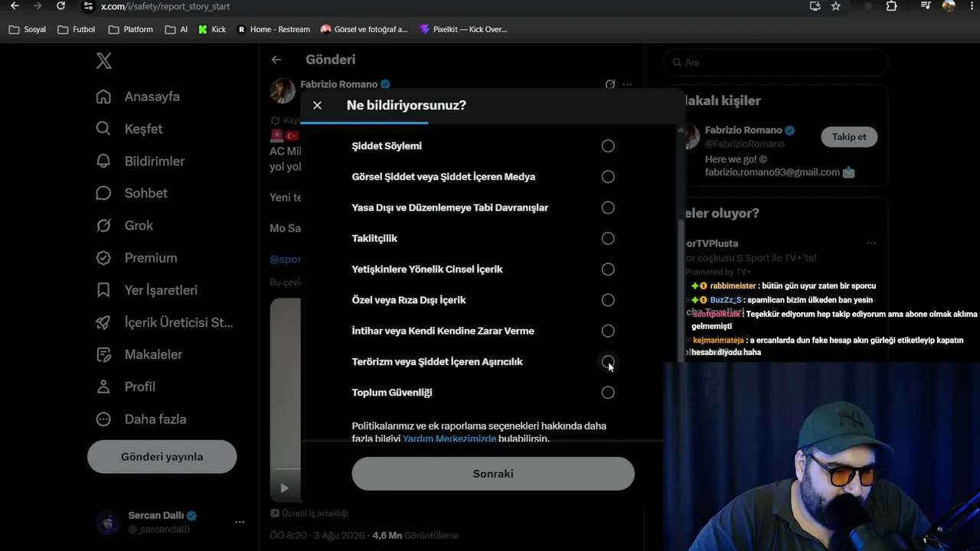The height and width of the screenshot is (551, 980).
Task: Click the report dialog scrollbar
Action: click(681, 291)
